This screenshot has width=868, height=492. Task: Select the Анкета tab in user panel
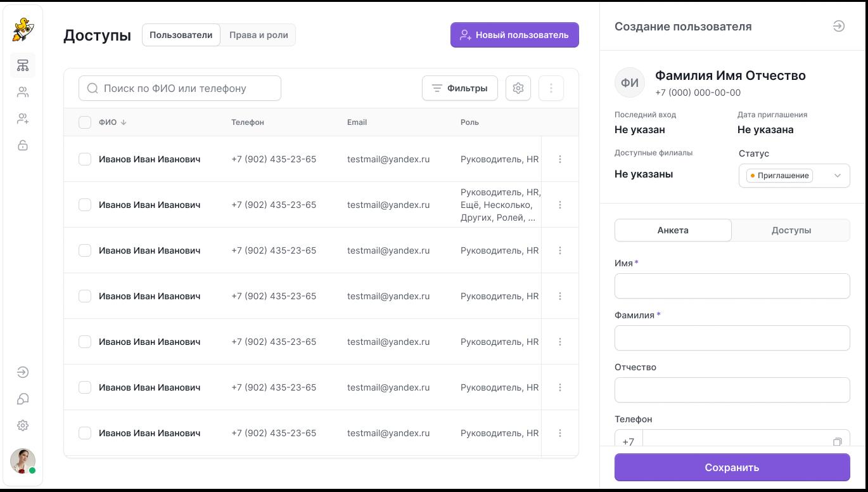673,230
